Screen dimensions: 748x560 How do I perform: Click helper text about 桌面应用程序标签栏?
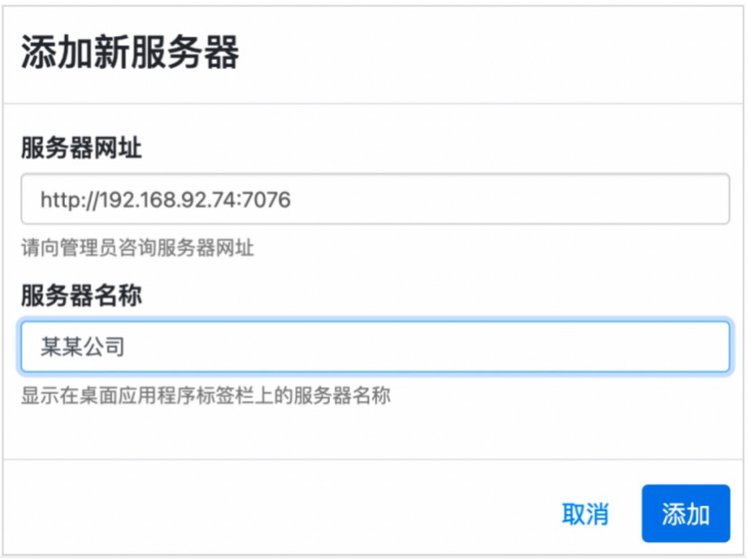pyautogui.click(x=206, y=396)
